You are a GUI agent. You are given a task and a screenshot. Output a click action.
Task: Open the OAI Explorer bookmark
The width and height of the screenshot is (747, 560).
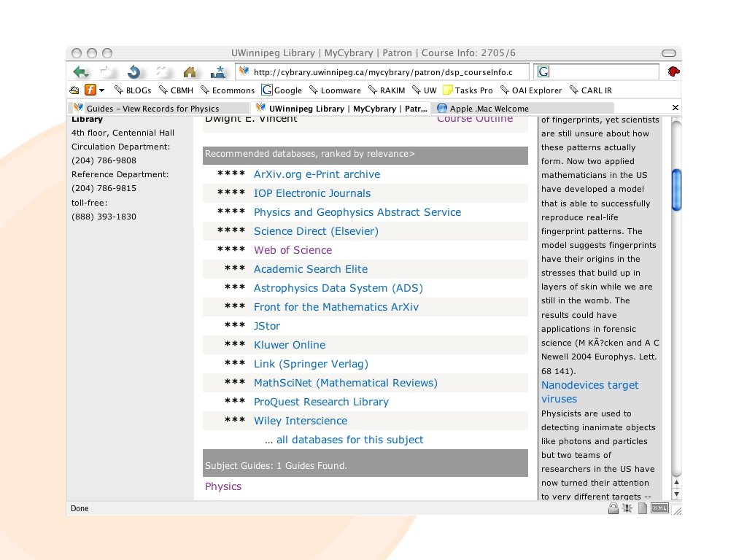pyautogui.click(x=531, y=90)
